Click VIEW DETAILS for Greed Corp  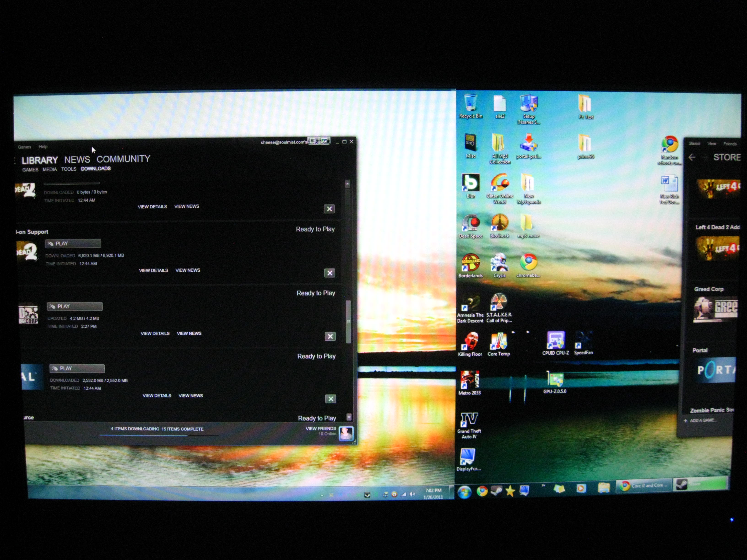155,334
